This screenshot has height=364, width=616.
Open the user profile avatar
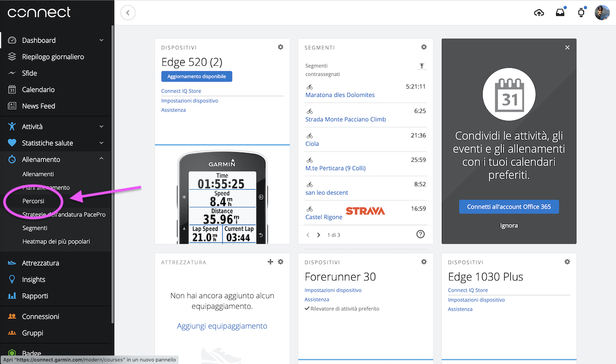coord(602,13)
